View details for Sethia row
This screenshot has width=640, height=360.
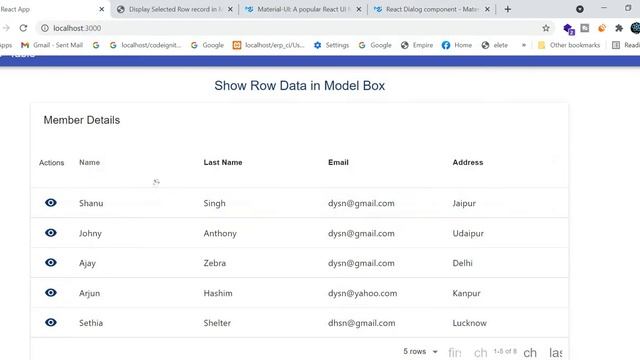(x=51, y=322)
